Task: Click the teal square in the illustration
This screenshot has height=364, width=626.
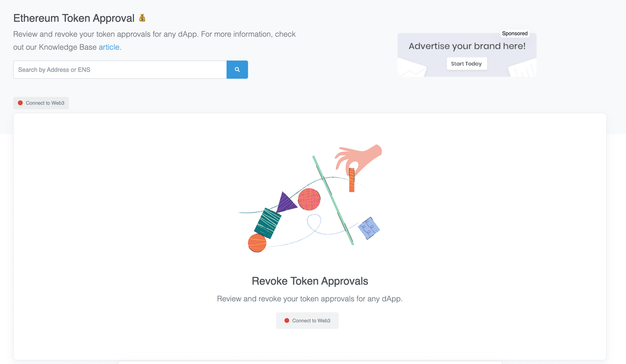Action: (268, 223)
